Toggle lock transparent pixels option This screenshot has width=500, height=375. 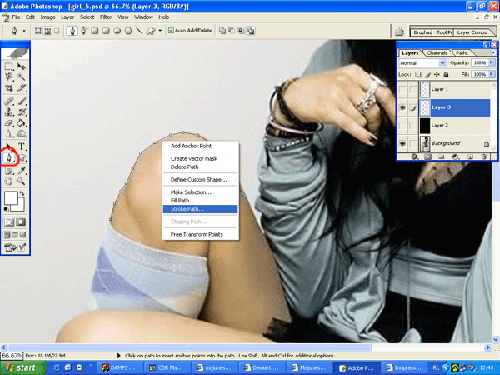coord(419,74)
